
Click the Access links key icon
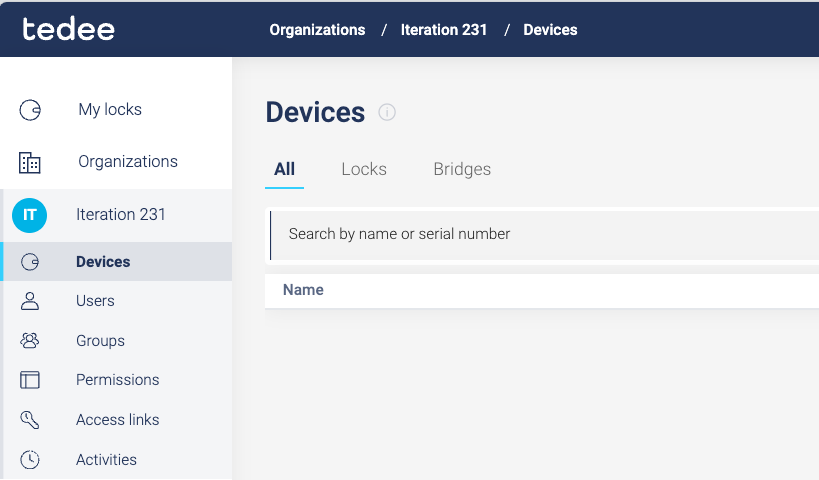30,419
